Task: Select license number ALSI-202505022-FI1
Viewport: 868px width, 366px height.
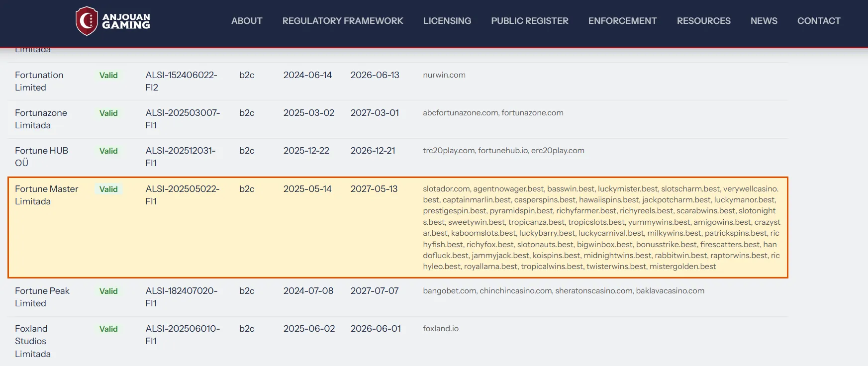Action: click(x=183, y=195)
